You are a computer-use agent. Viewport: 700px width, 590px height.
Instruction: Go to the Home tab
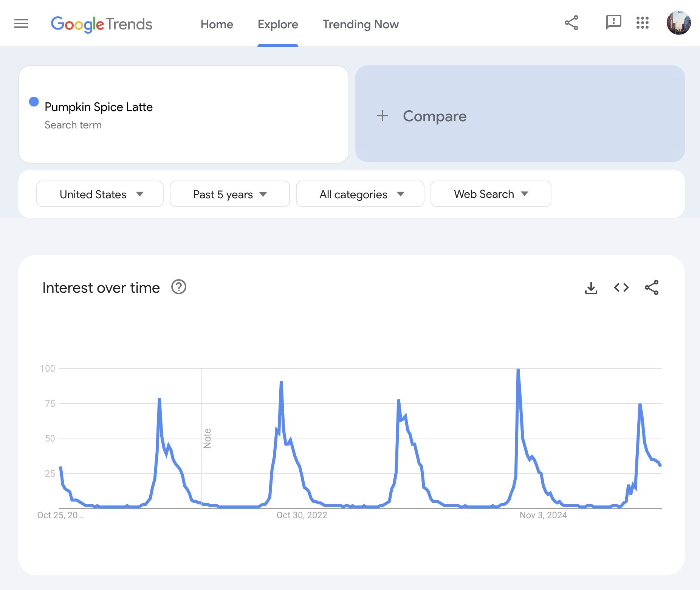click(217, 25)
